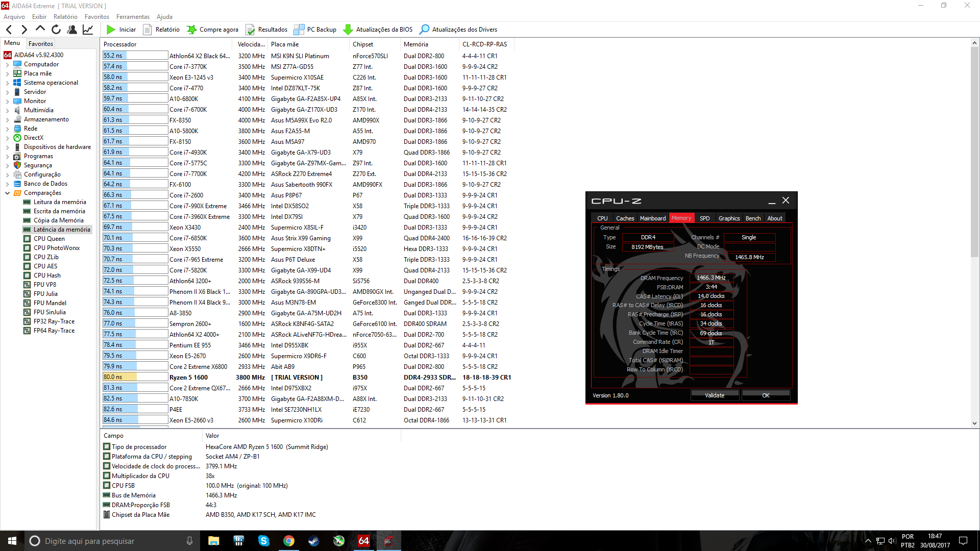
Task: Select Escrita da memória benchmark
Action: coord(59,211)
